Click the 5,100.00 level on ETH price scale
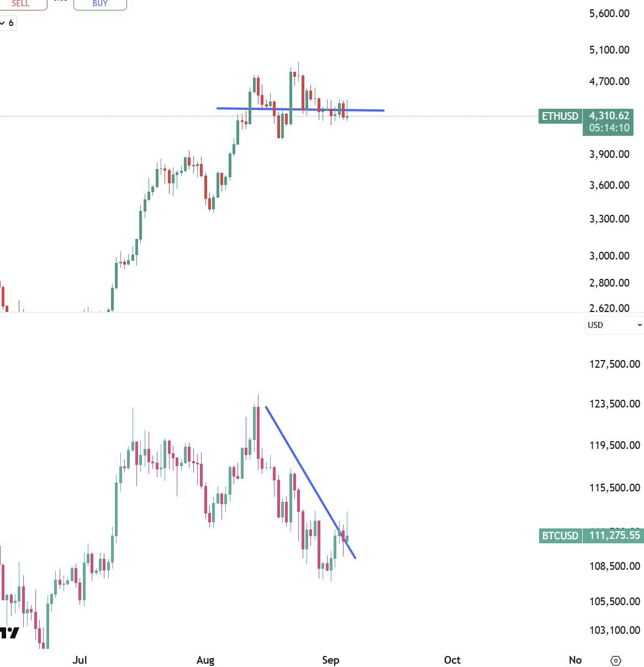This screenshot has width=644, height=667. click(x=609, y=50)
